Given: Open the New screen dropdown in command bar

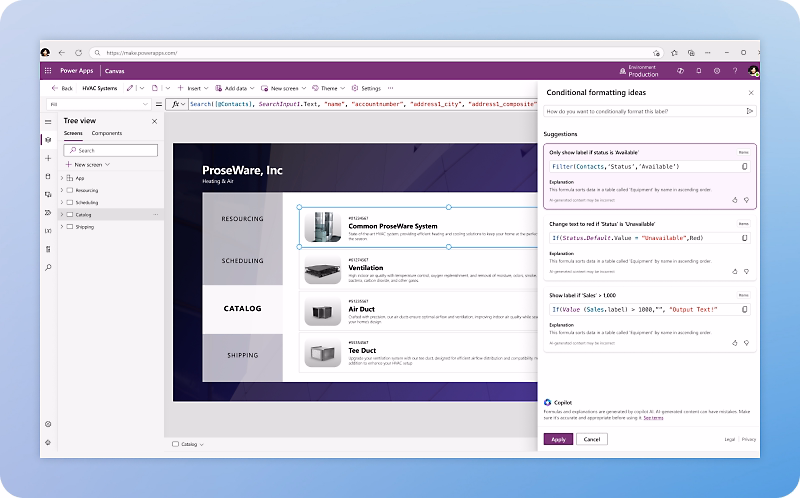Looking at the screenshot, I should tap(283, 88).
